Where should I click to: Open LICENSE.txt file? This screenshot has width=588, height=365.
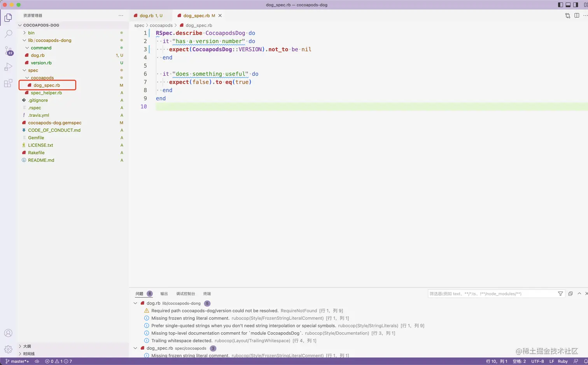[40, 145]
